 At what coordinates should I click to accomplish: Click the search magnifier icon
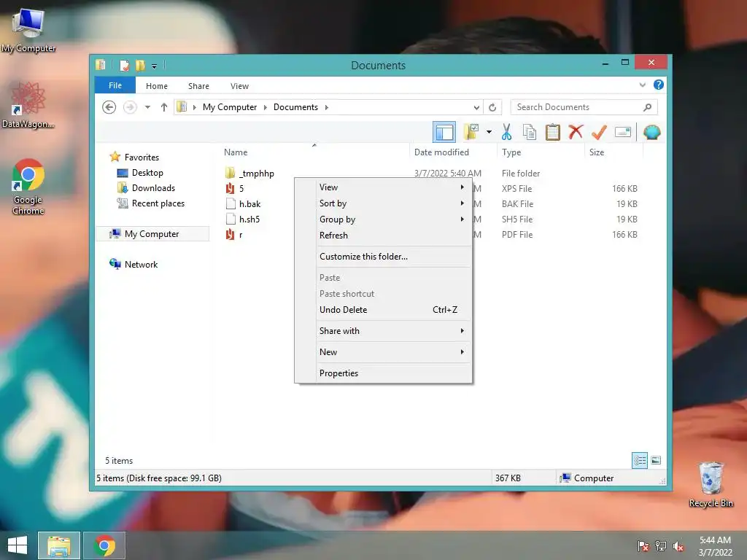647,107
